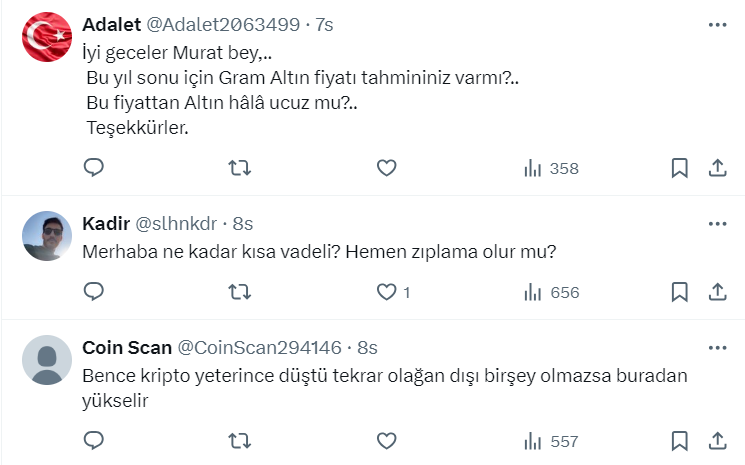
Task: Open more options on Adalet's tweet
Action: coord(717,23)
